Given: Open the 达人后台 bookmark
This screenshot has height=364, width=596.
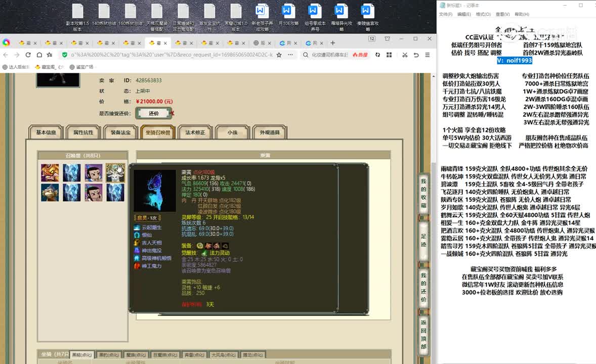Looking at the screenshot, I should click(x=16, y=67).
